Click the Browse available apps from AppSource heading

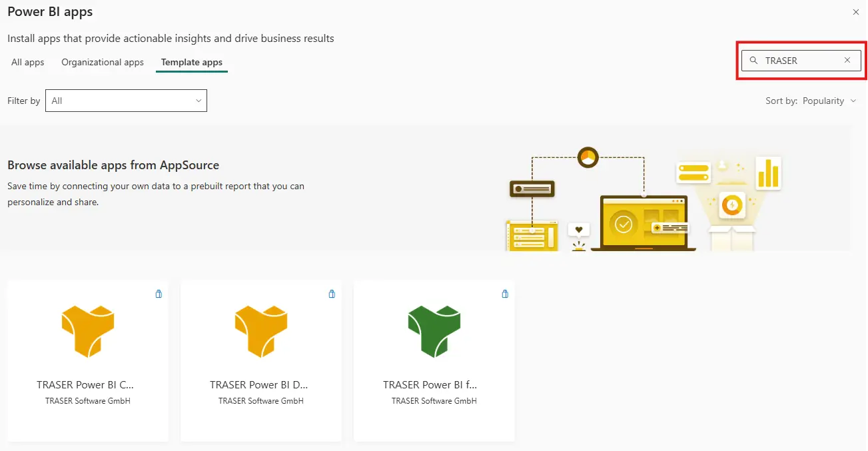click(113, 165)
